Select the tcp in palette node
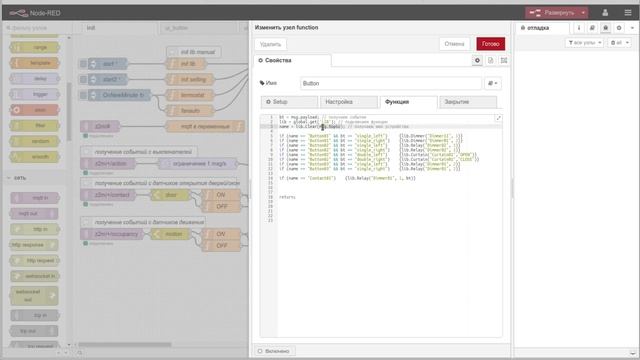Image resolution: width=640 pixels, height=360 pixels. point(35,316)
